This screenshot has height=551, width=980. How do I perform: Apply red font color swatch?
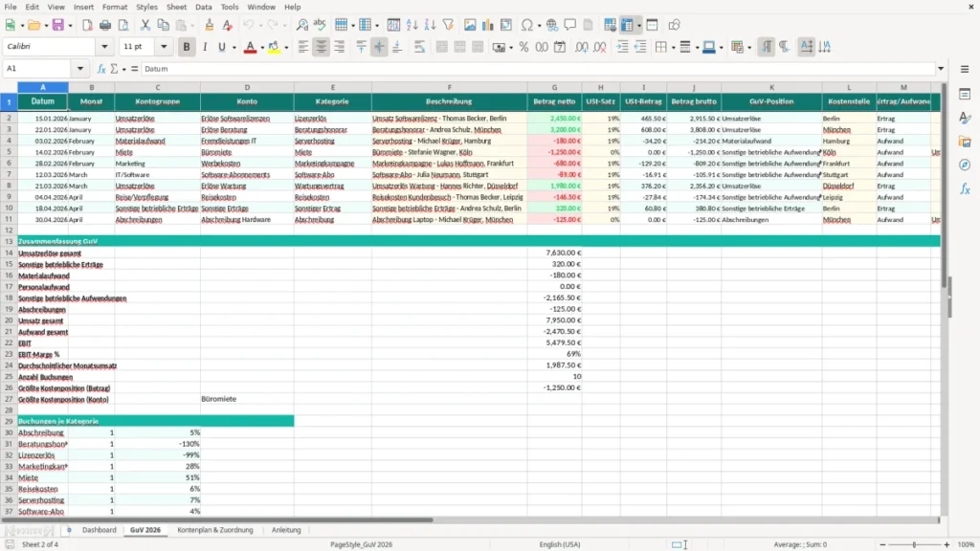pos(250,47)
